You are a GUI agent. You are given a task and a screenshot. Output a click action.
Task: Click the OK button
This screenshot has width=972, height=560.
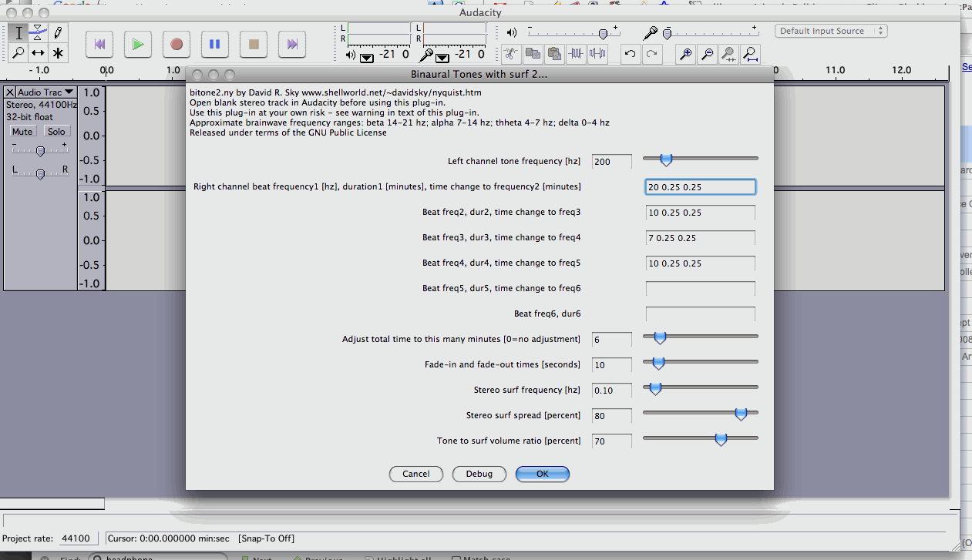(x=543, y=474)
